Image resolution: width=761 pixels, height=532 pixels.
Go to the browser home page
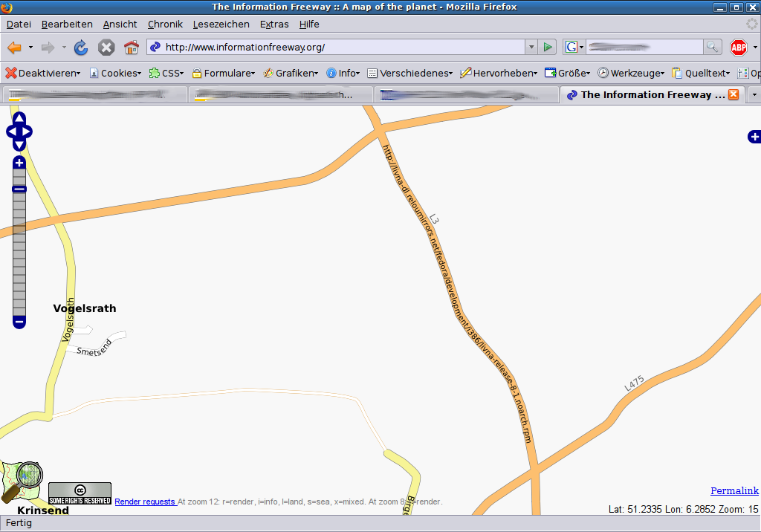132,48
